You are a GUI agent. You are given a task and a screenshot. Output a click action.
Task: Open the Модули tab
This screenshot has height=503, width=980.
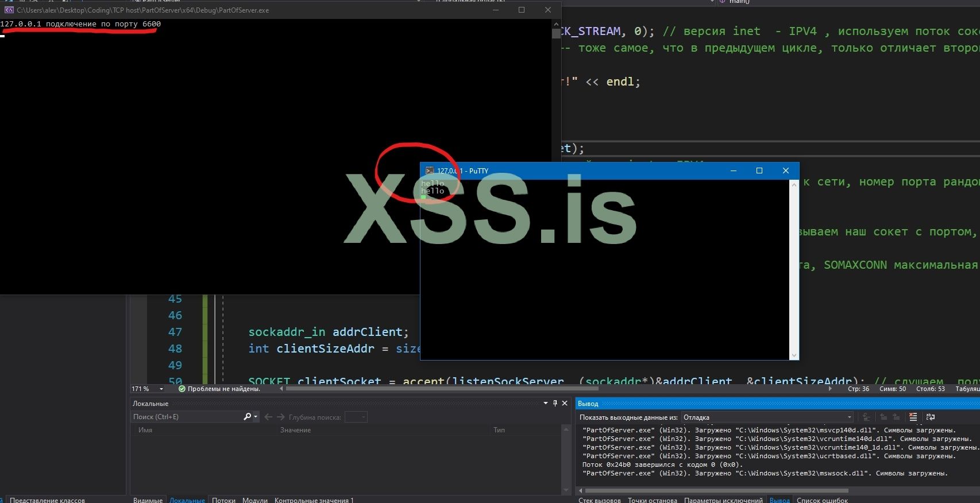coord(255,500)
